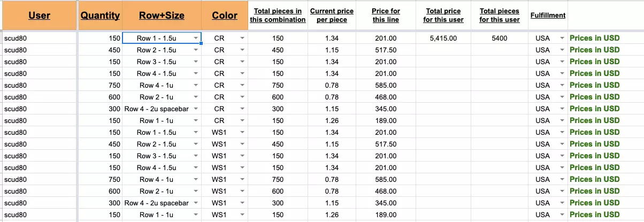Image resolution: width=644 pixels, height=222 pixels.
Task: Click the "Row+Size" header cell
Action: (x=162, y=16)
